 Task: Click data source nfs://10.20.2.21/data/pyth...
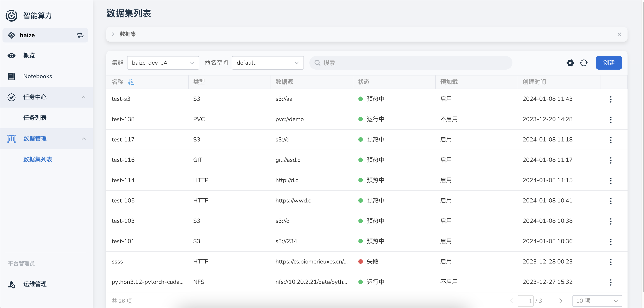point(311,282)
